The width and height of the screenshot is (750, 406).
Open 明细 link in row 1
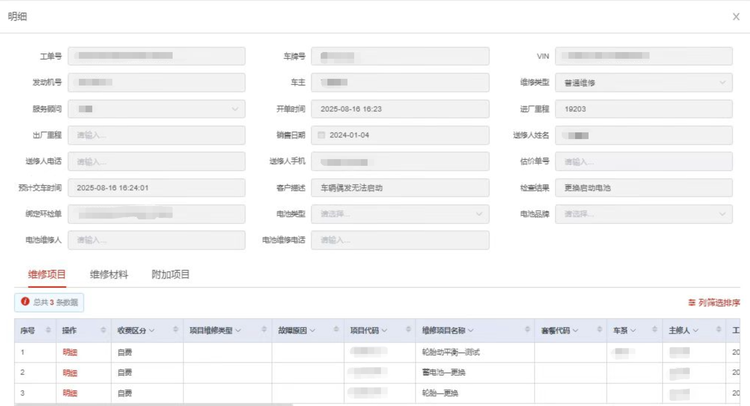point(70,352)
